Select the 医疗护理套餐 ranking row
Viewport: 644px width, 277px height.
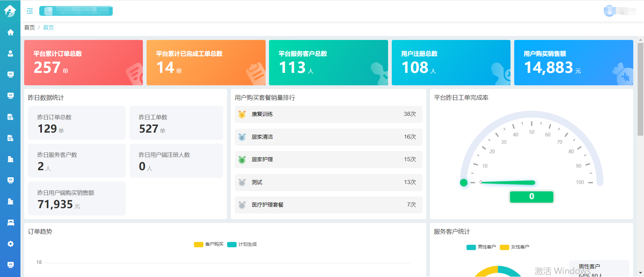tap(328, 205)
